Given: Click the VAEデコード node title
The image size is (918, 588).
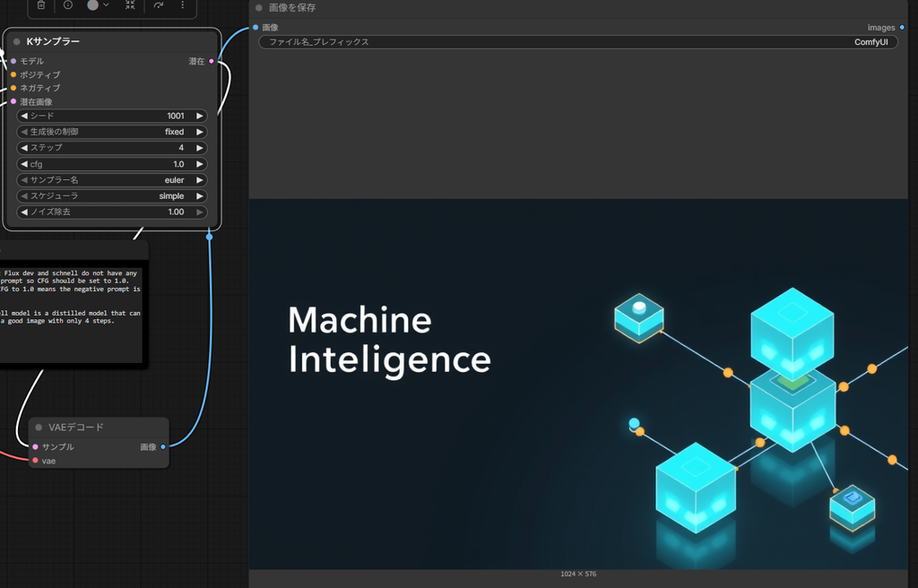Looking at the screenshot, I should (76, 427).
